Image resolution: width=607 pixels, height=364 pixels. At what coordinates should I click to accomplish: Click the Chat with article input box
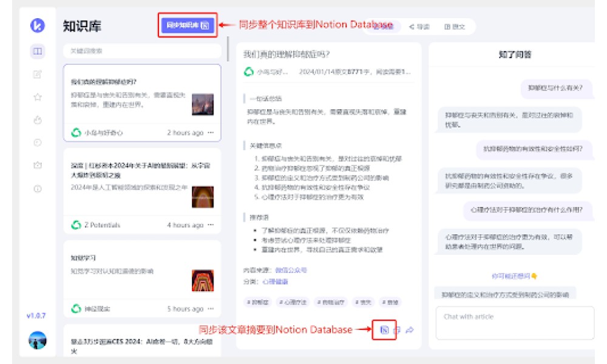[515, 323]
